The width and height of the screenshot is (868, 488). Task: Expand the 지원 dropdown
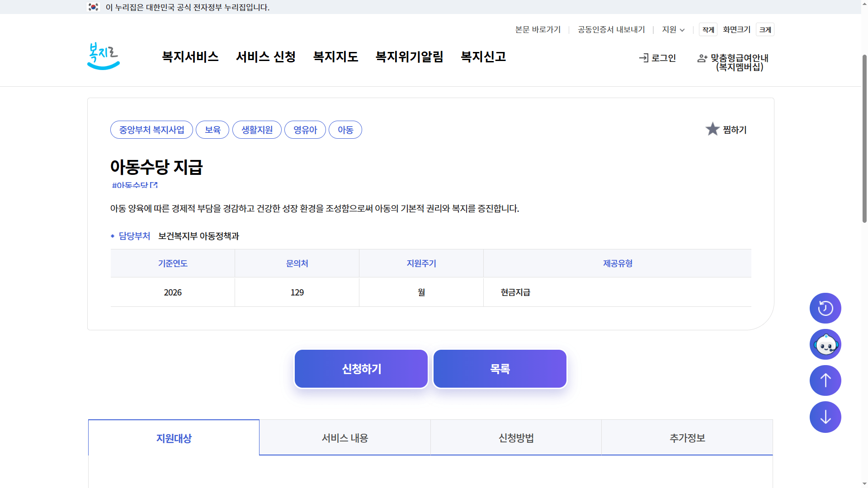click(x=673, y=29)
